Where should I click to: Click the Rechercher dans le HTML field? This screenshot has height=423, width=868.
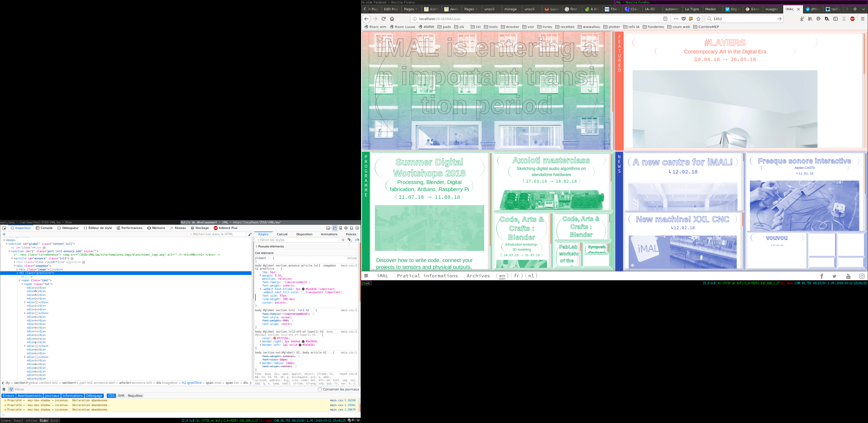(216, 234)
